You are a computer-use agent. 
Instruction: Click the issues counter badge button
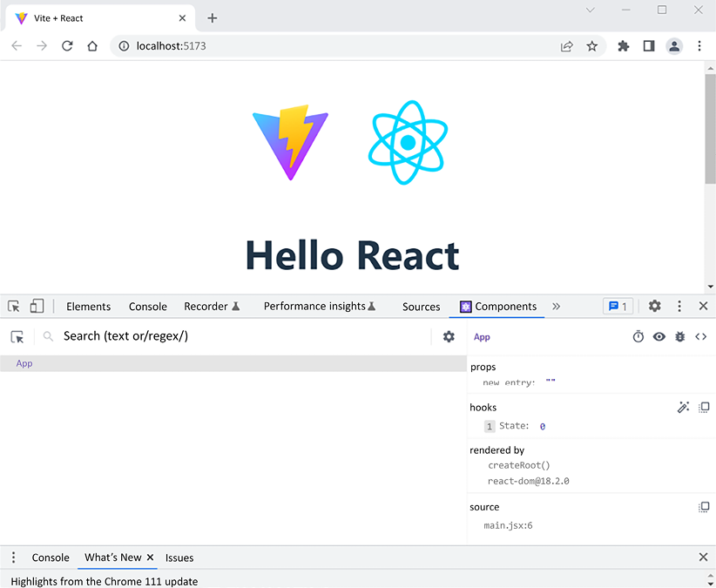pyautogui.click(x=618, y=307)
